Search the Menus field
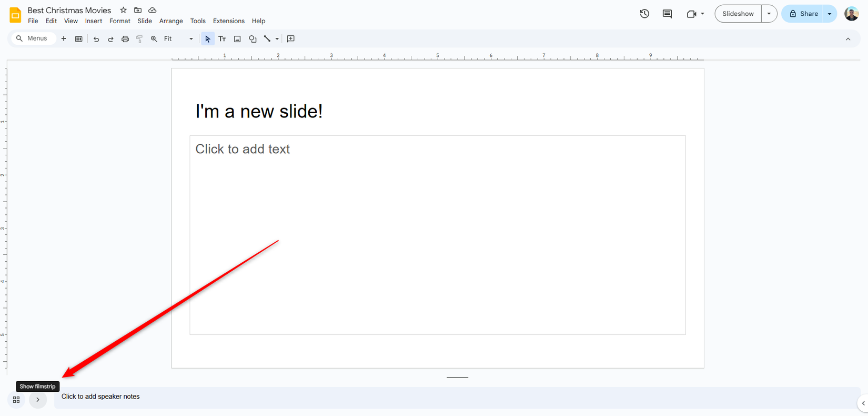The height and width of the screenshot is (416, 868). click(33, 38)
